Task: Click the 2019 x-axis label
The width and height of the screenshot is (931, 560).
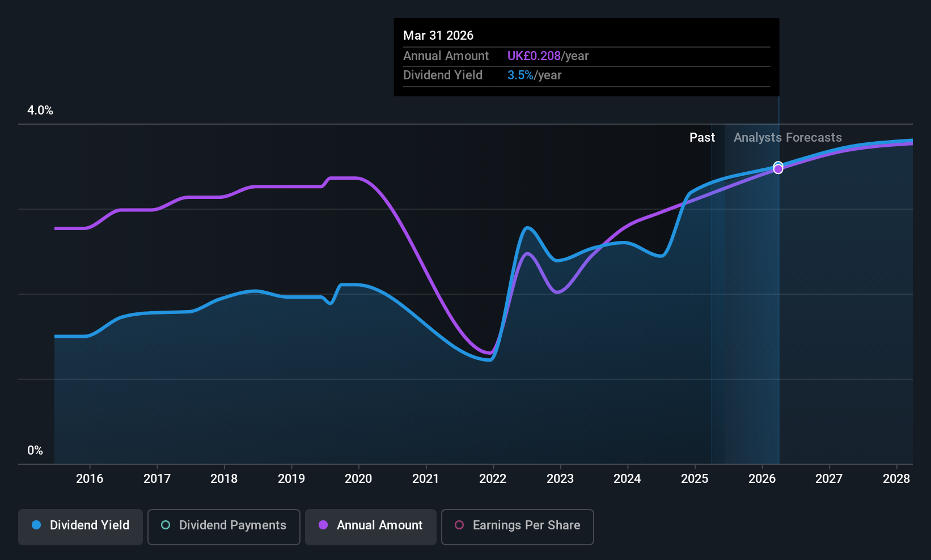Action: [x=291, y=479]
